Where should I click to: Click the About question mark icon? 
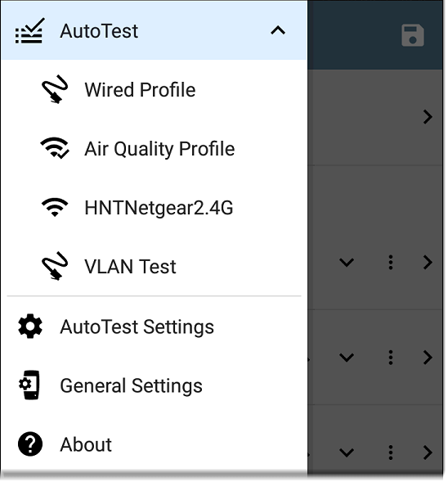[30, 444]
